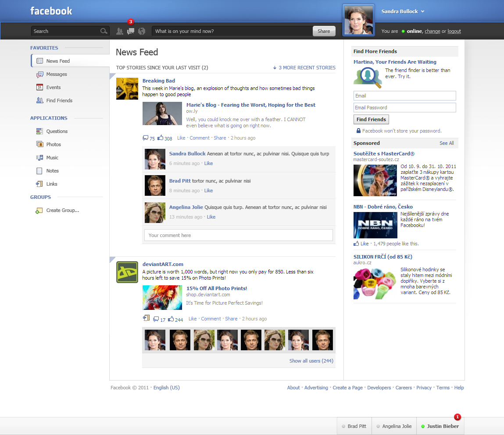Screen dimensions: 504x435
Task: Click the Links application icon
Action: coord(39,184)
